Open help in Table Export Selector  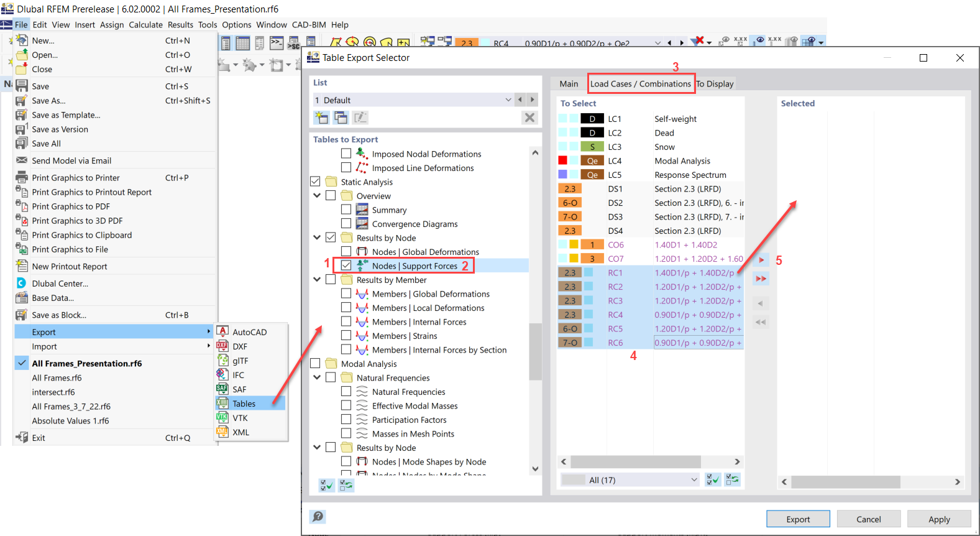318,516
